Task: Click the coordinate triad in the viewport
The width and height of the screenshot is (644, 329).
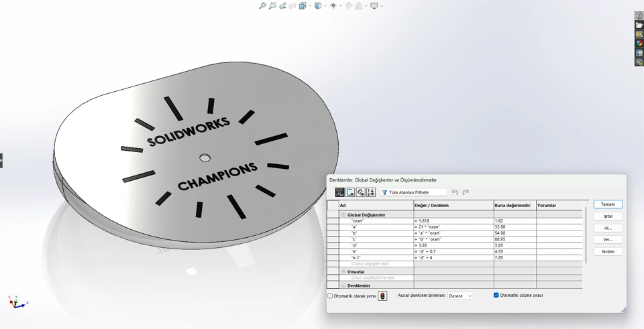Action: click(x=17, y=302)
